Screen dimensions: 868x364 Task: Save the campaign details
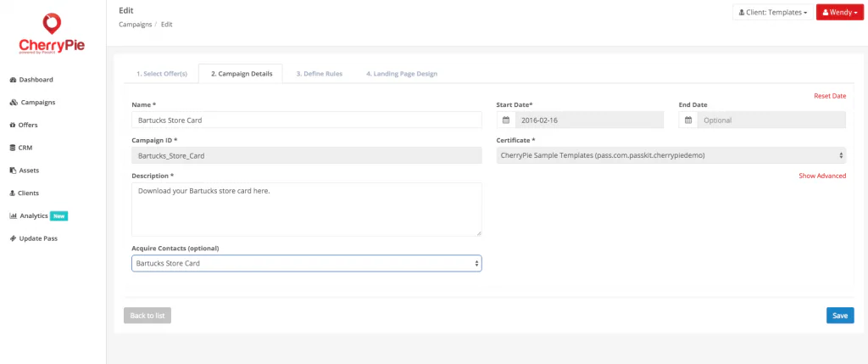[x=840, y=316]
